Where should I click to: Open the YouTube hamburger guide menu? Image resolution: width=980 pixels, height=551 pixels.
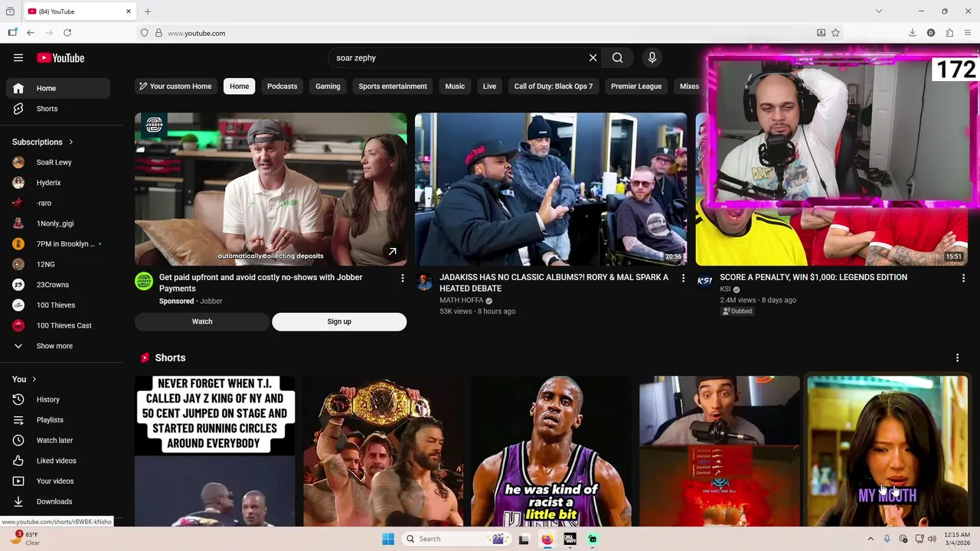(18, 57)
